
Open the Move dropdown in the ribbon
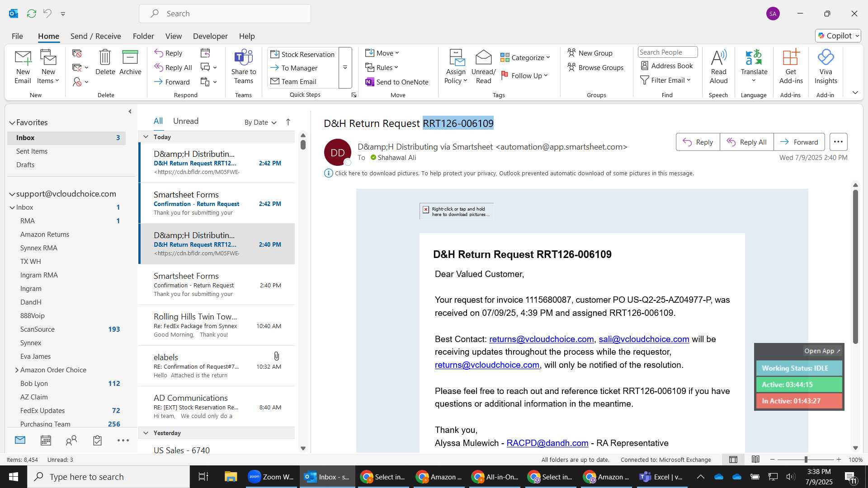pyautogui.click(x=382, y=53)
